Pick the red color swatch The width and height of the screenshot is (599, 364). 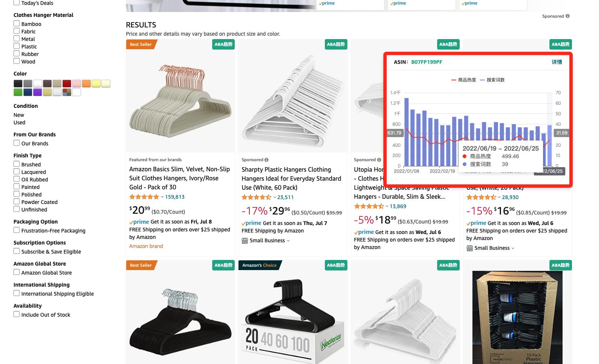click(x=67, y=83)
